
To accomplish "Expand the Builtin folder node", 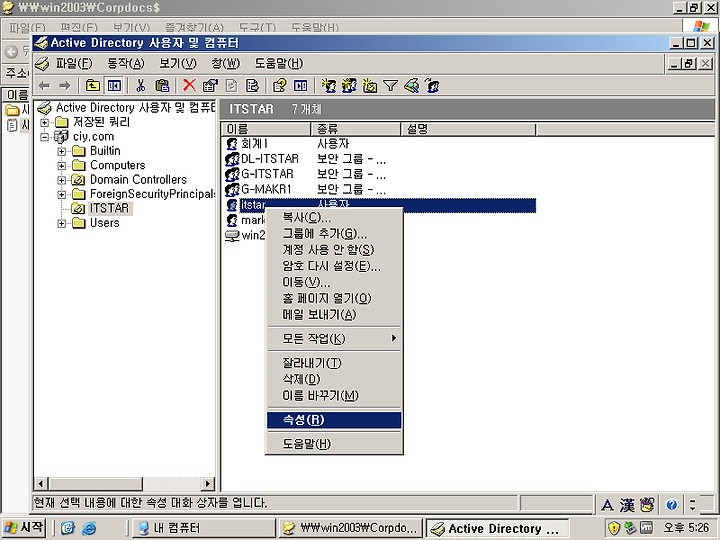I will [x=62, y=151].
